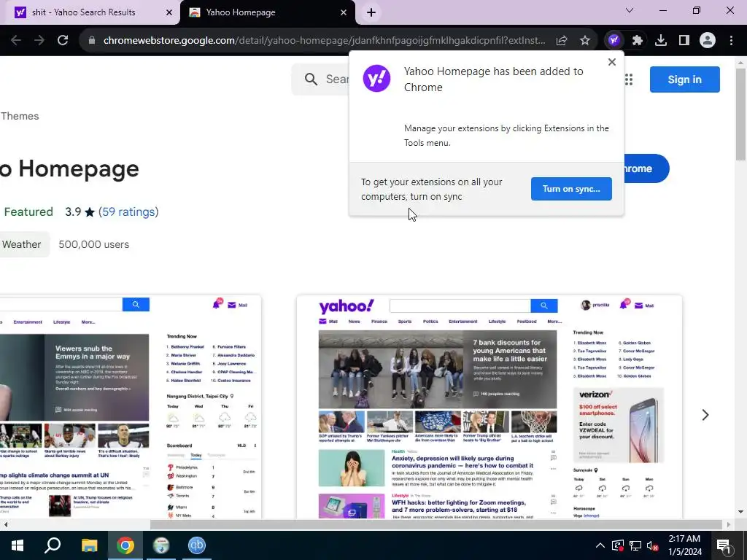
Task: Reload the current page
Action: pyautogui.click(x=63, y=41)
